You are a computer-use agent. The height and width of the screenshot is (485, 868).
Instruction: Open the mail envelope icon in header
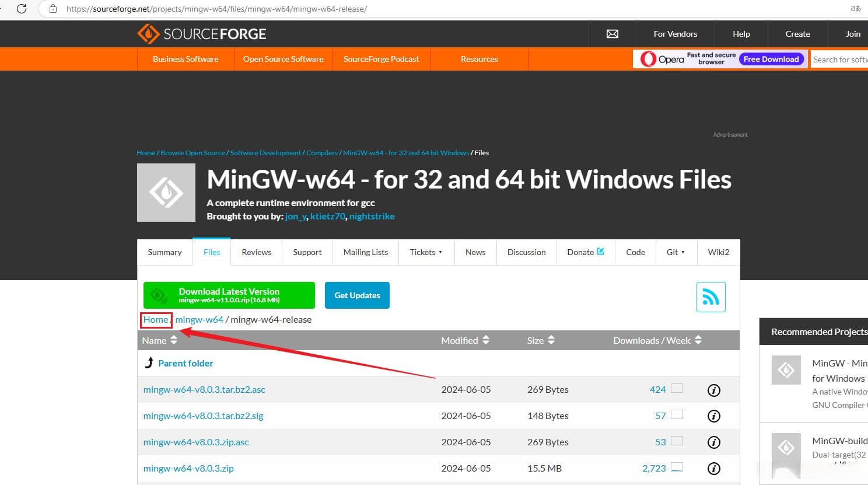click(612, 34)
